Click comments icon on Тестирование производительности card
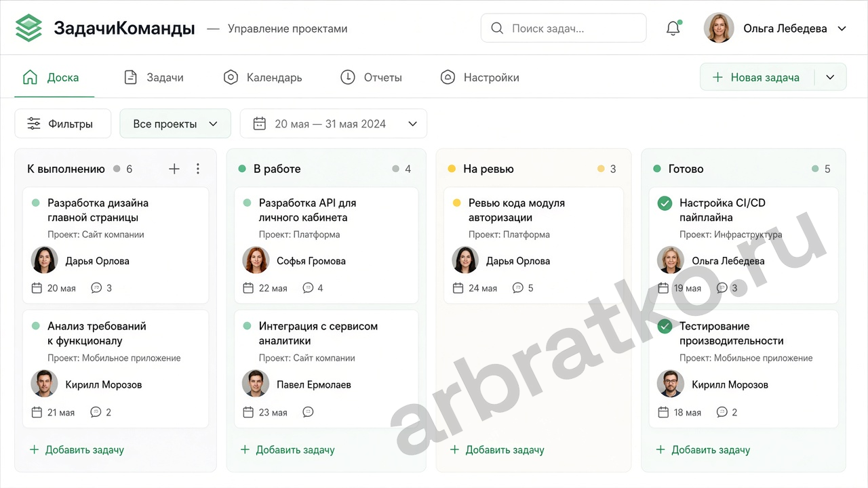The height and width of the screenshot is (488, 868). [722, 411]
